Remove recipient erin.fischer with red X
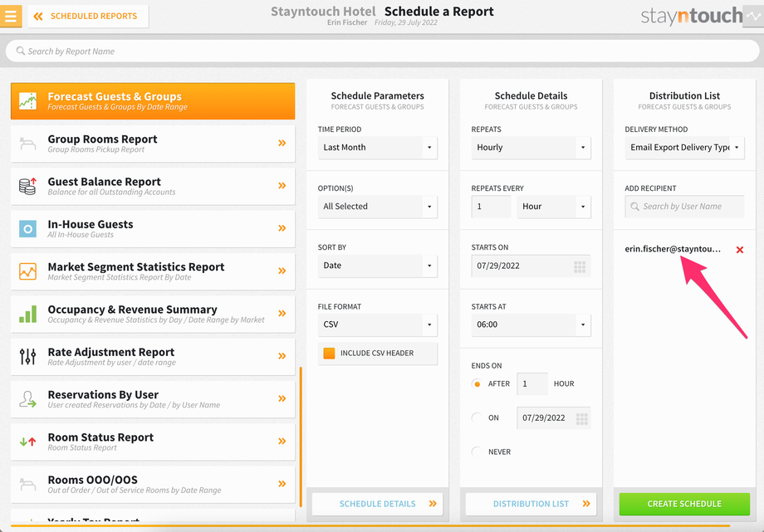The image size is (764, 532). point(740,250)
